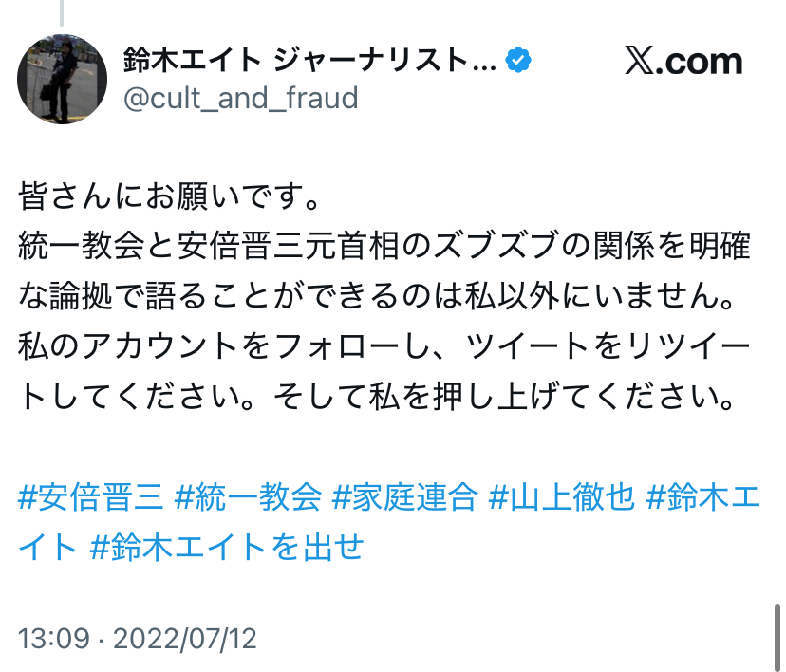The image size is (786, 672).
Task: Click the blue verified checkmark badge
Action: point(518,61)
